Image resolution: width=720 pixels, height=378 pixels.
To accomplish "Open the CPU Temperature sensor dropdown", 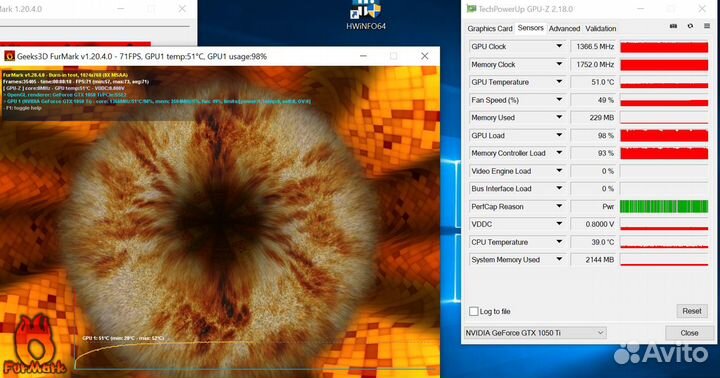I will click(x=559, y=242).
